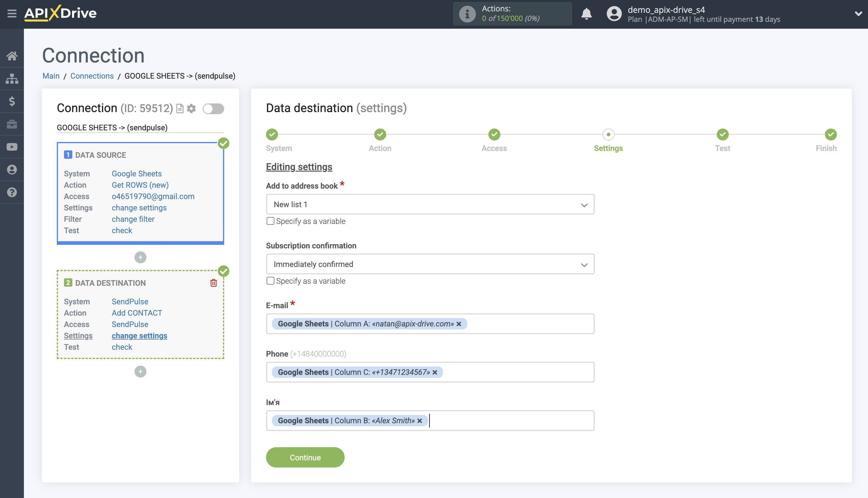
Task: Go to the Settings step
Action: [x=609, y=135]
